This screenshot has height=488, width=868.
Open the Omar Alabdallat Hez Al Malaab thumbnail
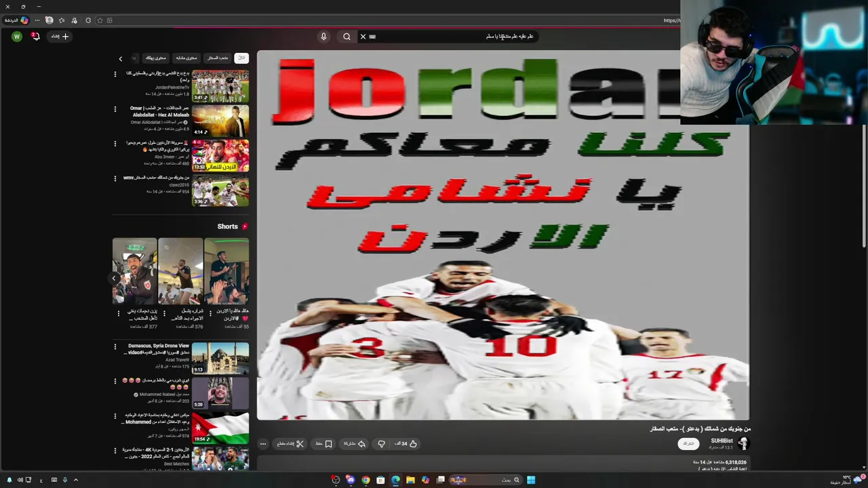coord(220,121)
